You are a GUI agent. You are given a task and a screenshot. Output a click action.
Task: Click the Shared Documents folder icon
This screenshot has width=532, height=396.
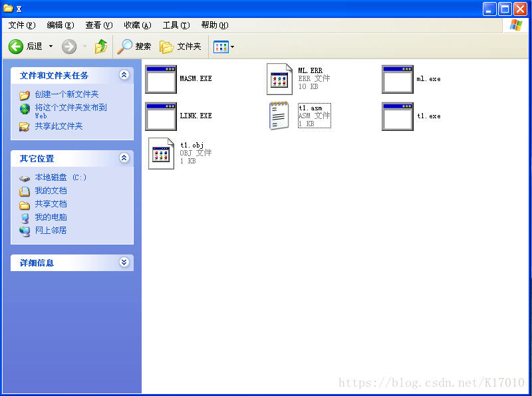tap(25, 205)
